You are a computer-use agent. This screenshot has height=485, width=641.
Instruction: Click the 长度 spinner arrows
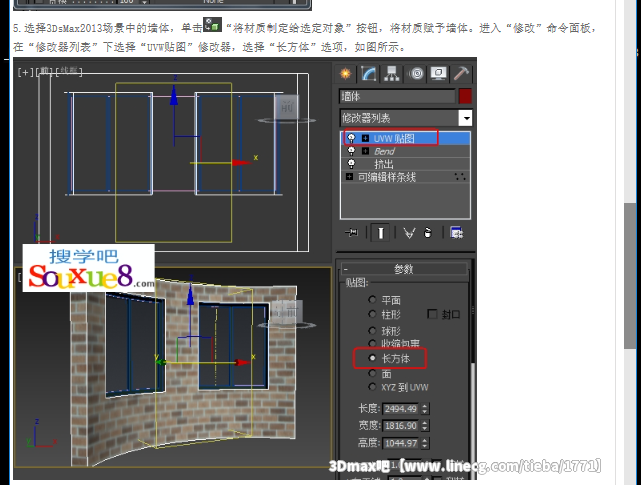425,409
